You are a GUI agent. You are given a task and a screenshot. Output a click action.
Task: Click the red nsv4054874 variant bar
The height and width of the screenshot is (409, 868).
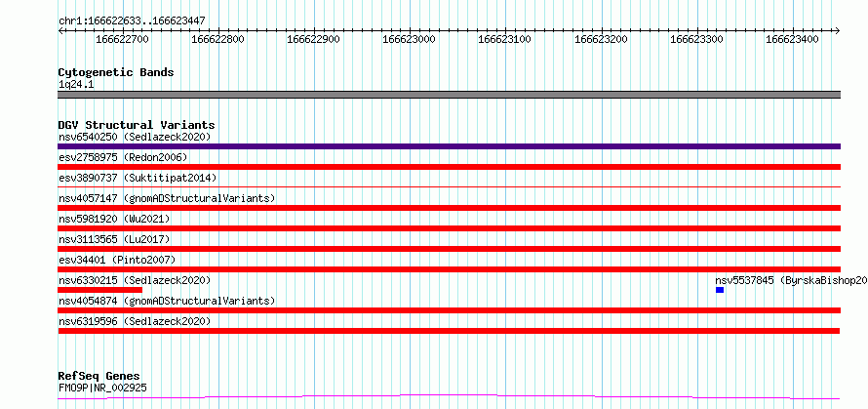449,310
